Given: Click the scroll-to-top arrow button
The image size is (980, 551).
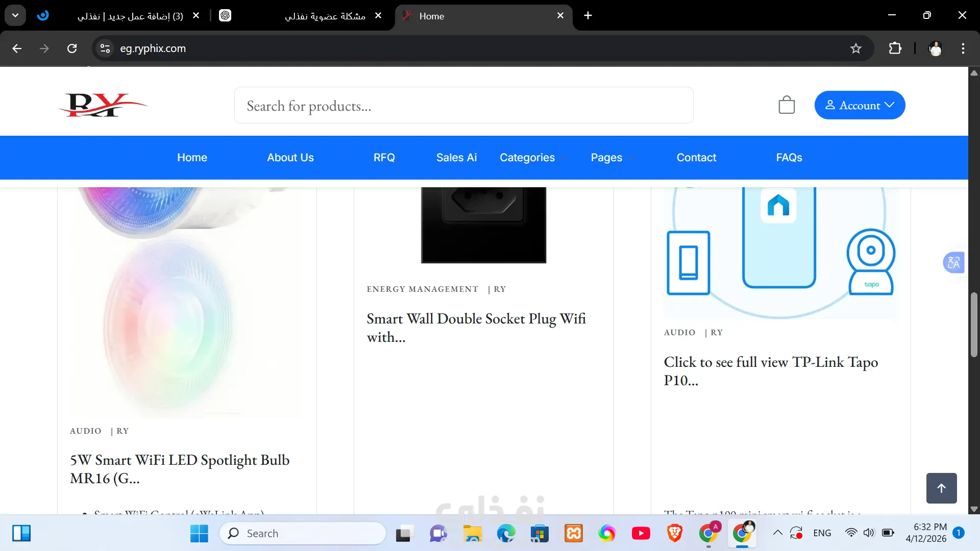Looking at the screenshot, I should (x=941, y=488).
